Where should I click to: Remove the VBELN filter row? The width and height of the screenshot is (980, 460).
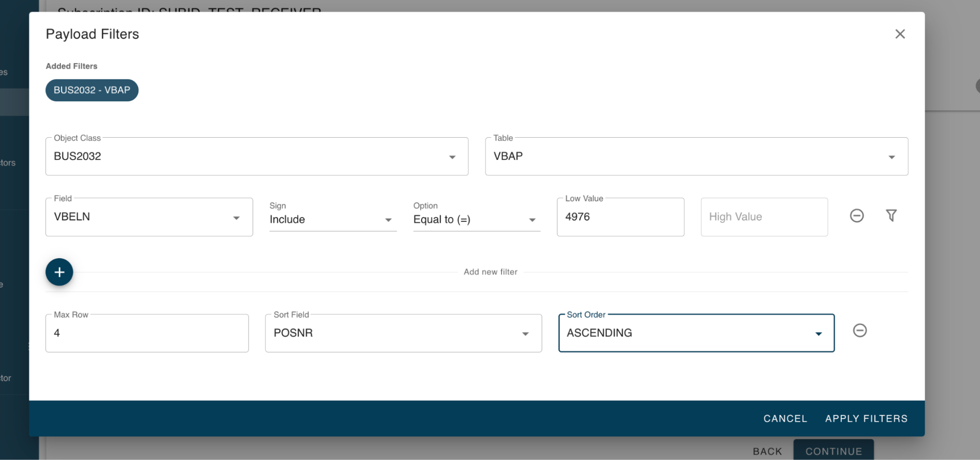[x=856, y=216]
